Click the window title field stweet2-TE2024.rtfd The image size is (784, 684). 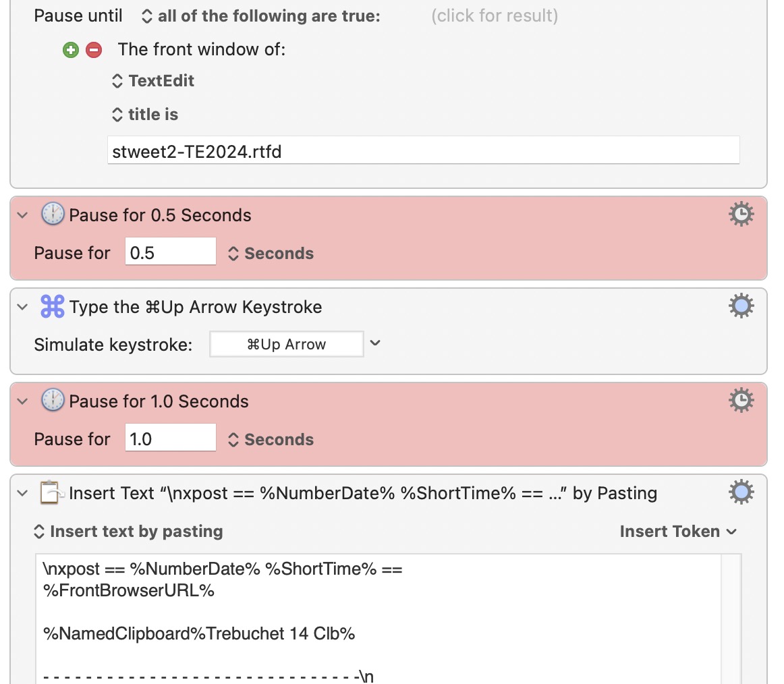pos(423,150)
